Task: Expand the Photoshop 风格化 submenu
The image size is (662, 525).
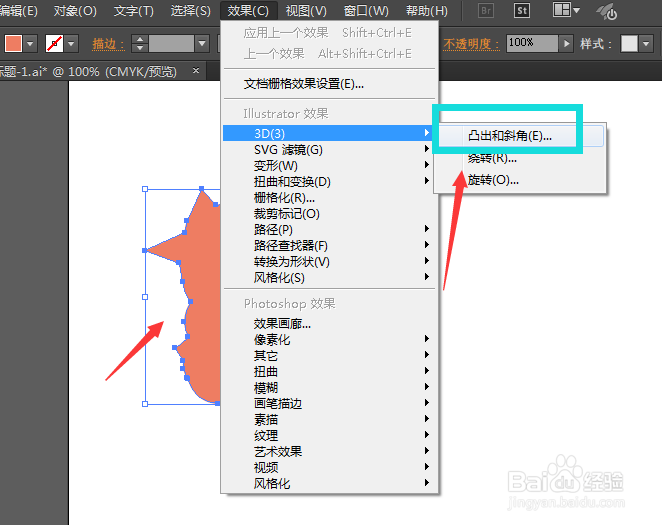Action: 329,484
